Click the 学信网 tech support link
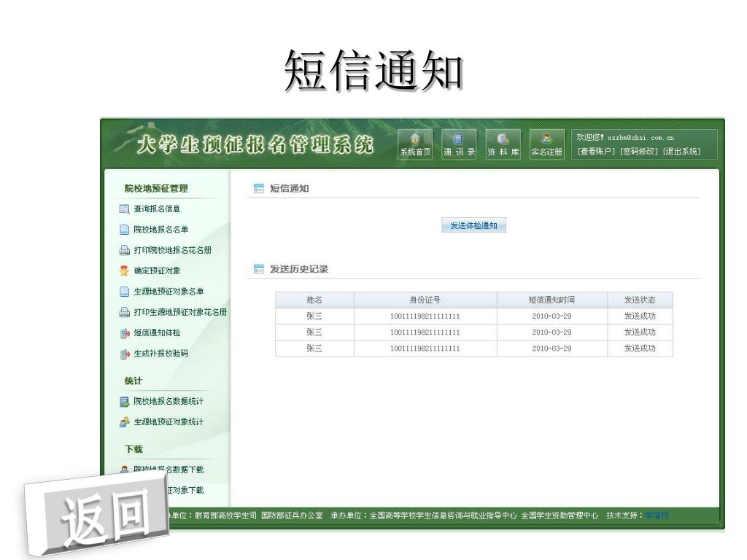This screenshot has height=560, width=747. tap(657, 516)
